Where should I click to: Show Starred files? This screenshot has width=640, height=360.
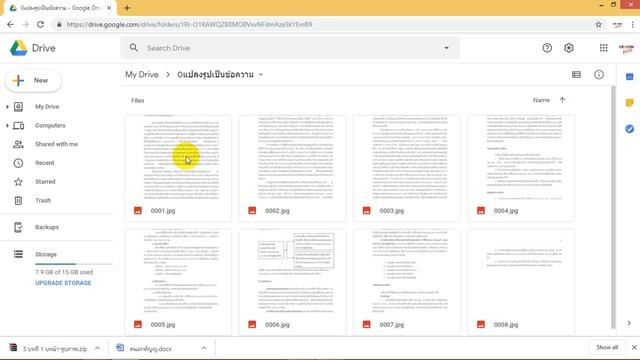[45, 182]
